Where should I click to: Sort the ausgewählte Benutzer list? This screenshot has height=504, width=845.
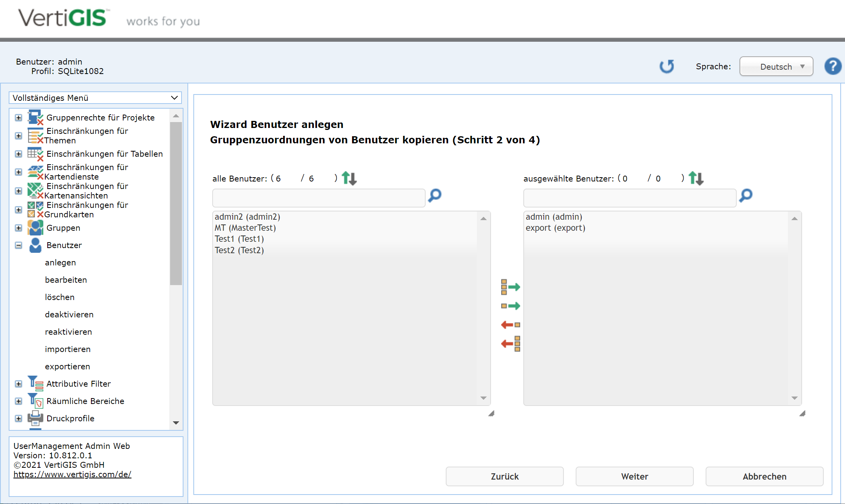pyautogui.click(x=696, y=178)
